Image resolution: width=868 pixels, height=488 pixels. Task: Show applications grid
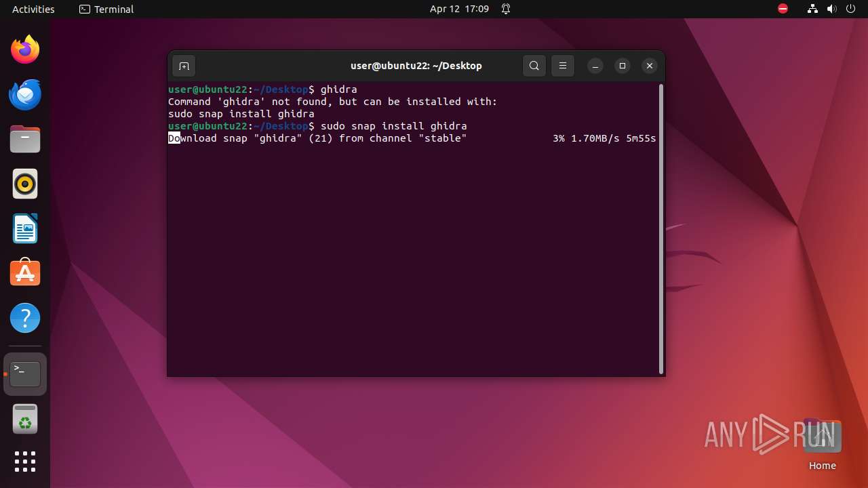click(x=25, y=462)
